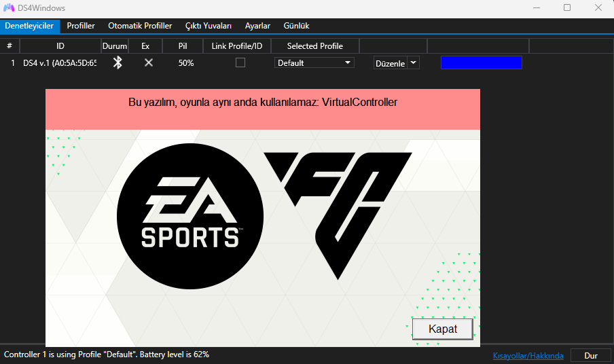Click the ID column header
The image size is (614, 364).
pos(60,45)
